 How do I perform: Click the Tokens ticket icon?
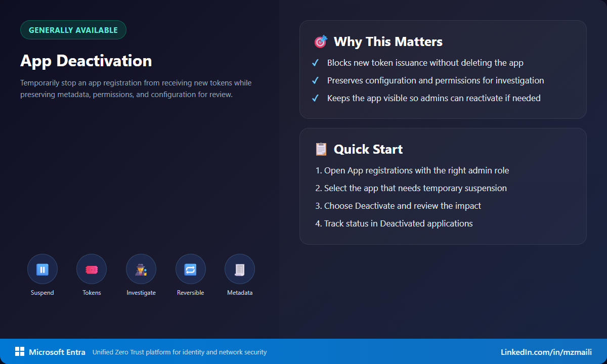[92, 269]
